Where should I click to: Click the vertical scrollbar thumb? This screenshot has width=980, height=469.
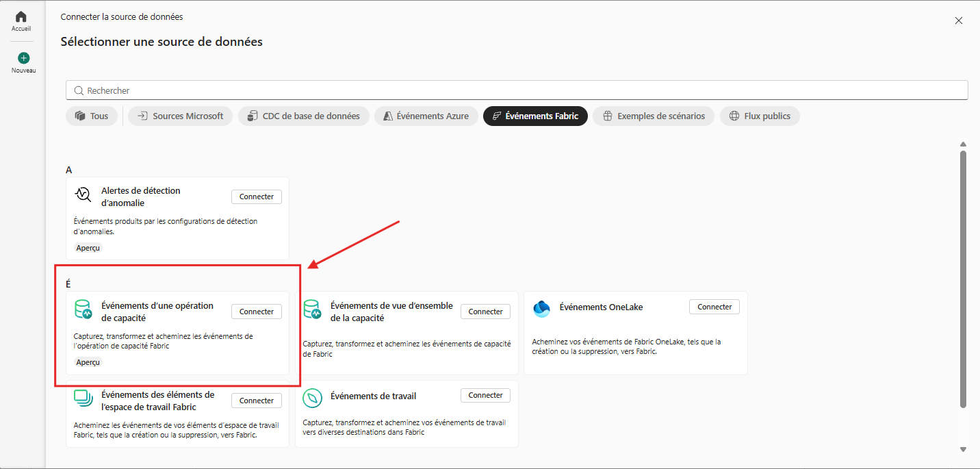click(963, 279)
